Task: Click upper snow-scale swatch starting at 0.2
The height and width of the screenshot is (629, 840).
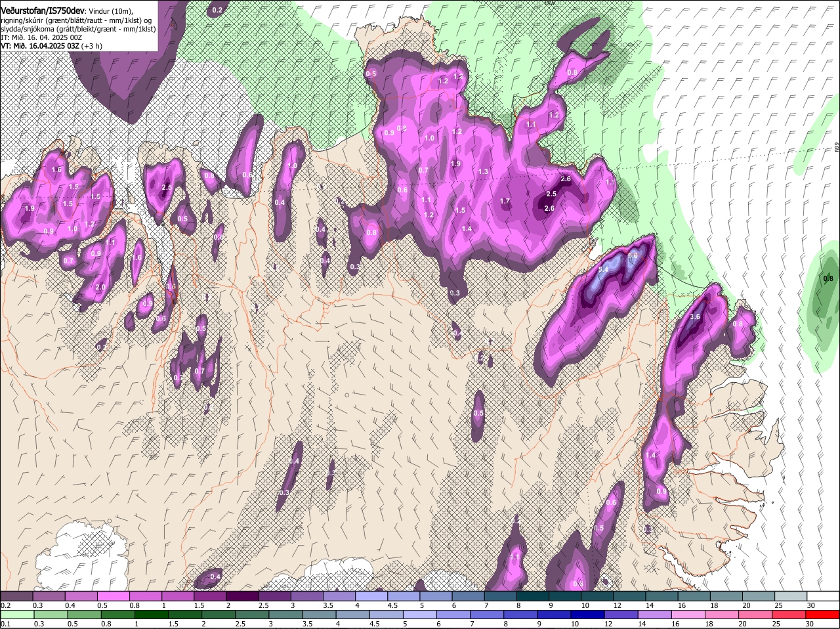Action: click(x=16, y=596)
